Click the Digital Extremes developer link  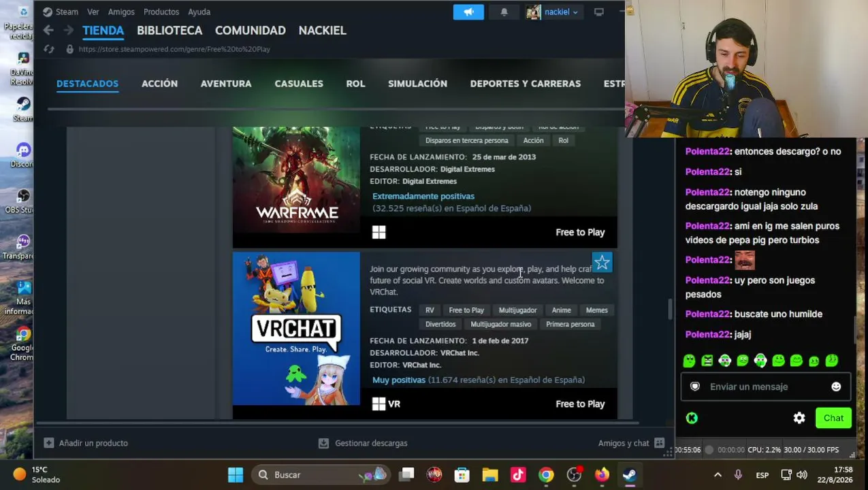(467, 169)
